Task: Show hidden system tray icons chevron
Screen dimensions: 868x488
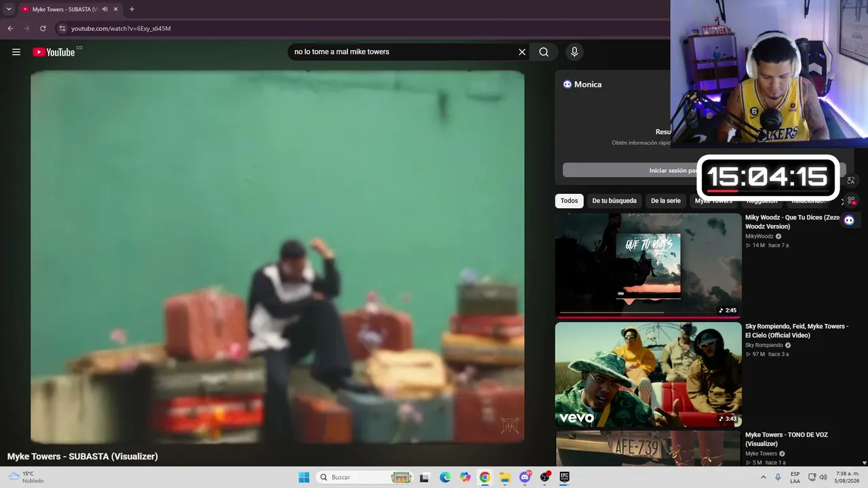Action: coord(764,477)
